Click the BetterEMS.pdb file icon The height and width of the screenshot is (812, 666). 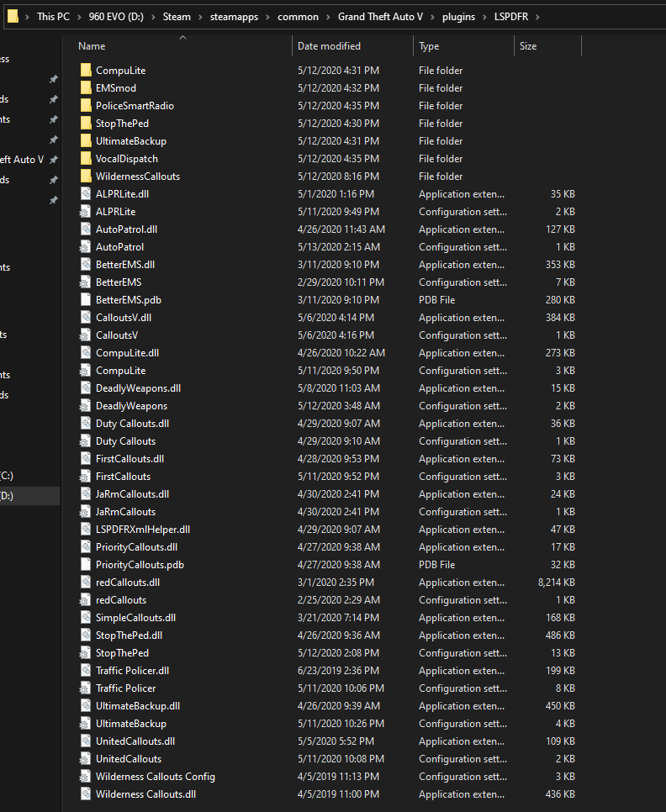point(86,300)
